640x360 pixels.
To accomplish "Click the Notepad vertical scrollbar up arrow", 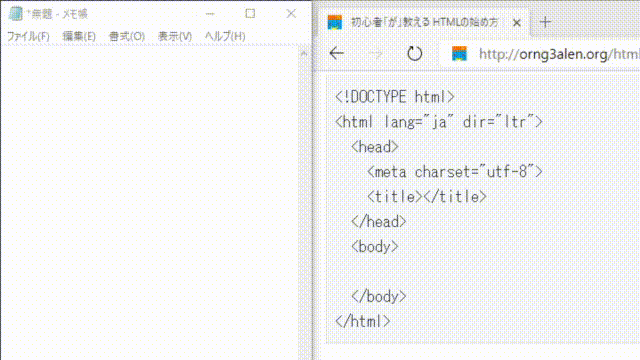I will point(303,53).
